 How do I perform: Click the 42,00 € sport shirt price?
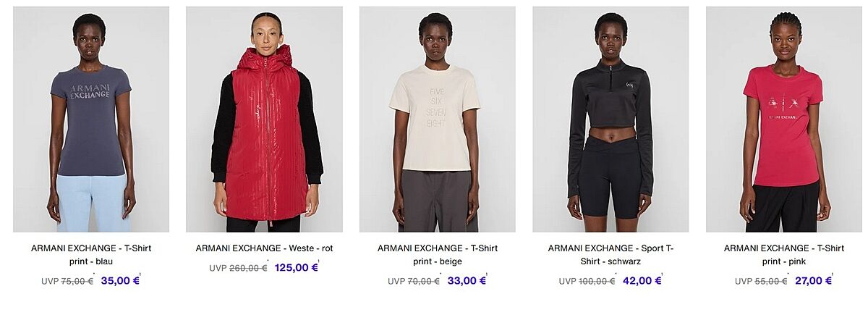[642, 281]
